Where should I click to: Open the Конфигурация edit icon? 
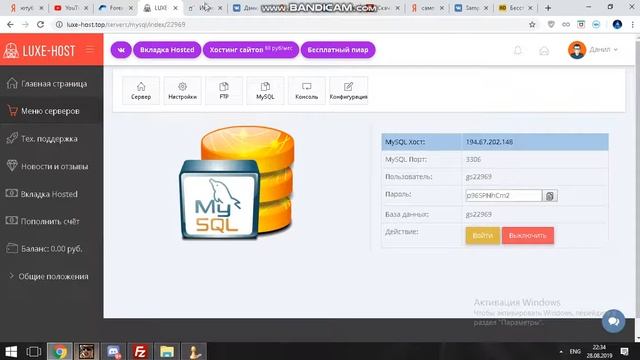coord(348,91)
